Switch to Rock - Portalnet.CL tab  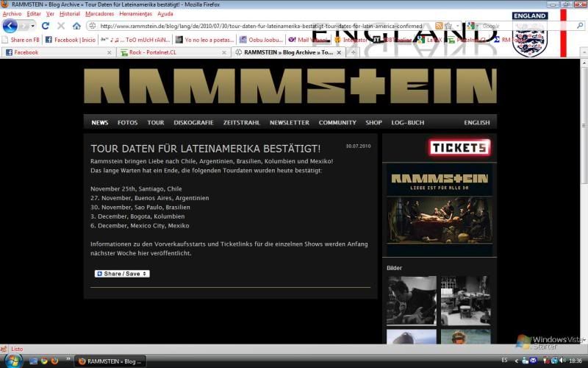coord(173,52)
